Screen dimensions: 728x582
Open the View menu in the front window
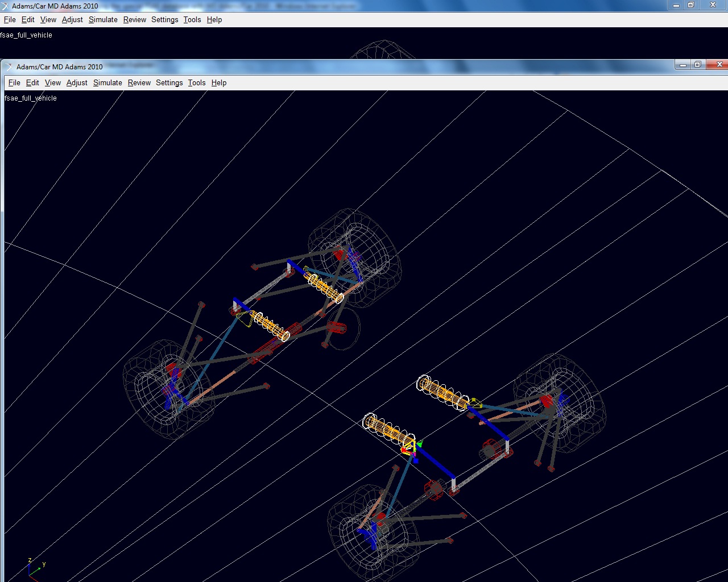coord(52,83)
